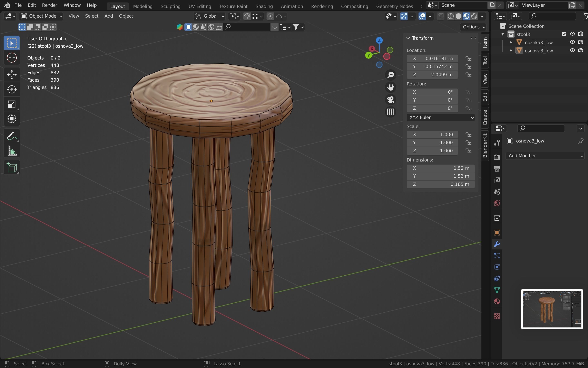Choose the Measure ruler tool
This screenshot has width=588, height=368.
[12, 151]
